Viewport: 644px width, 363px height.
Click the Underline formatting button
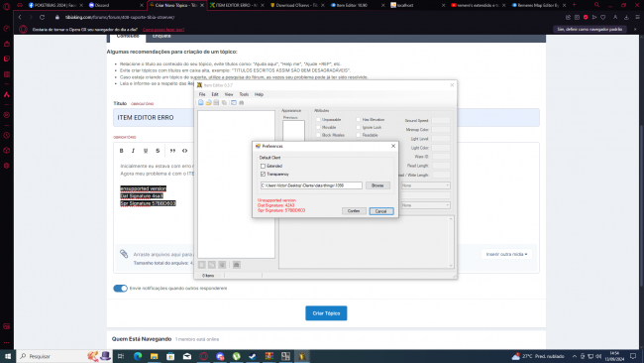(146, 151)
